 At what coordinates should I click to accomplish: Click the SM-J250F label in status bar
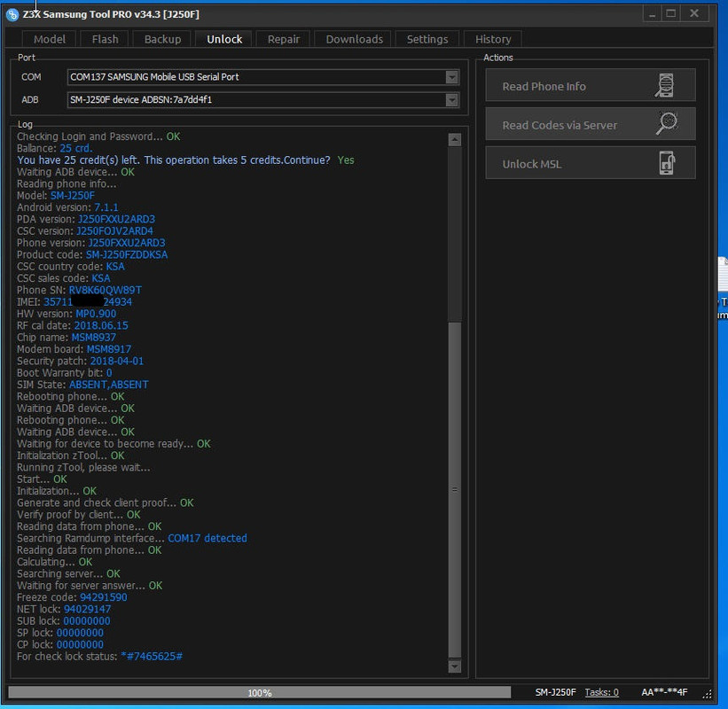(x=555, y=692)
